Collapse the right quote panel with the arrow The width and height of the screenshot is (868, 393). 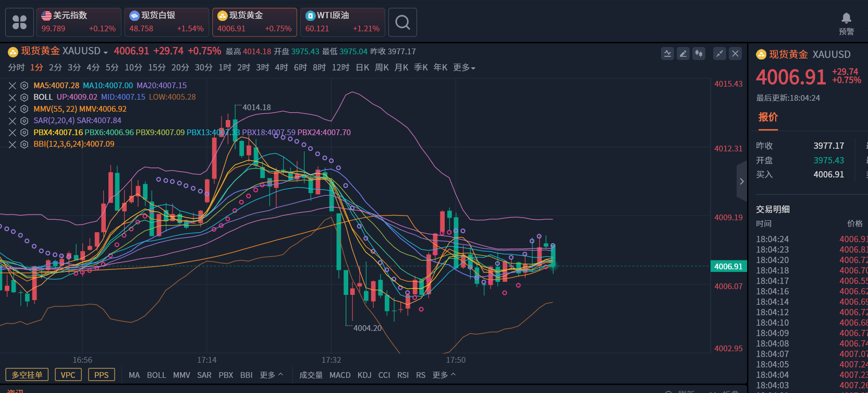(741, 182)
